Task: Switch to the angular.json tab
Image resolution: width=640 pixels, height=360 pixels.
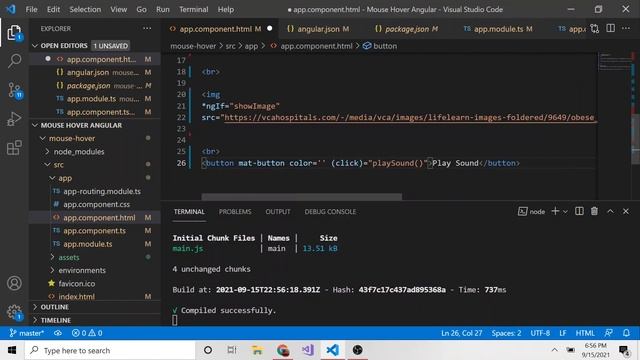Action: click(318, 29)
